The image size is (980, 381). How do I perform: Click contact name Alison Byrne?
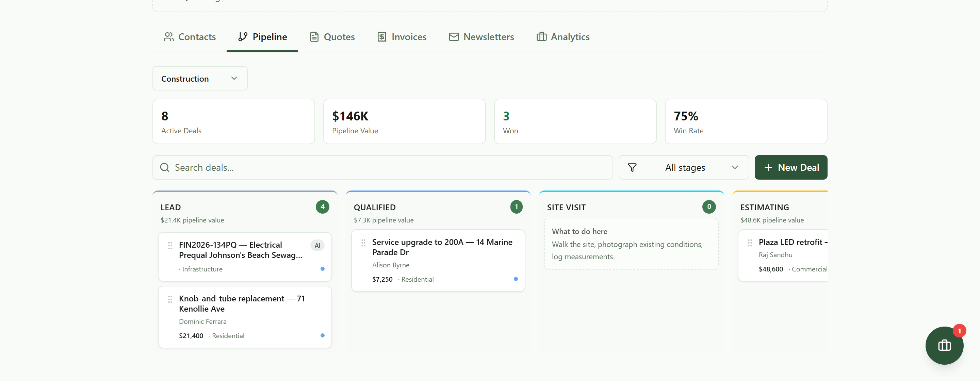pyautogui.click(x=391, y=265)
